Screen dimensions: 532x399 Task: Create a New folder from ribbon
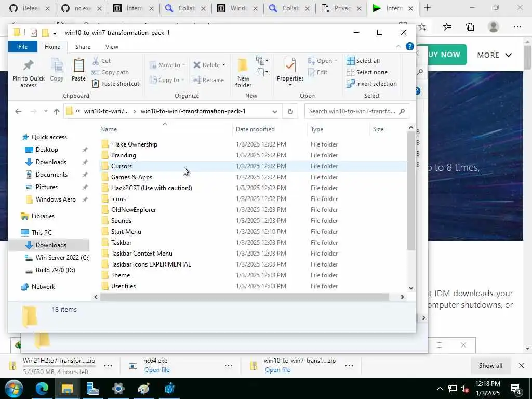pyautogui.click(x=243, y=73)
